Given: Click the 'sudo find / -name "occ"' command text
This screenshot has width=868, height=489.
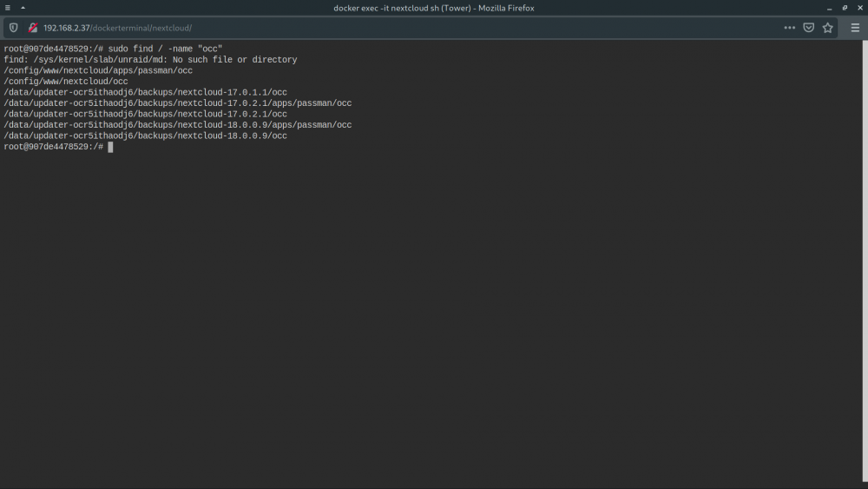Looking at the screenshot, I should (x=165, y=49).
